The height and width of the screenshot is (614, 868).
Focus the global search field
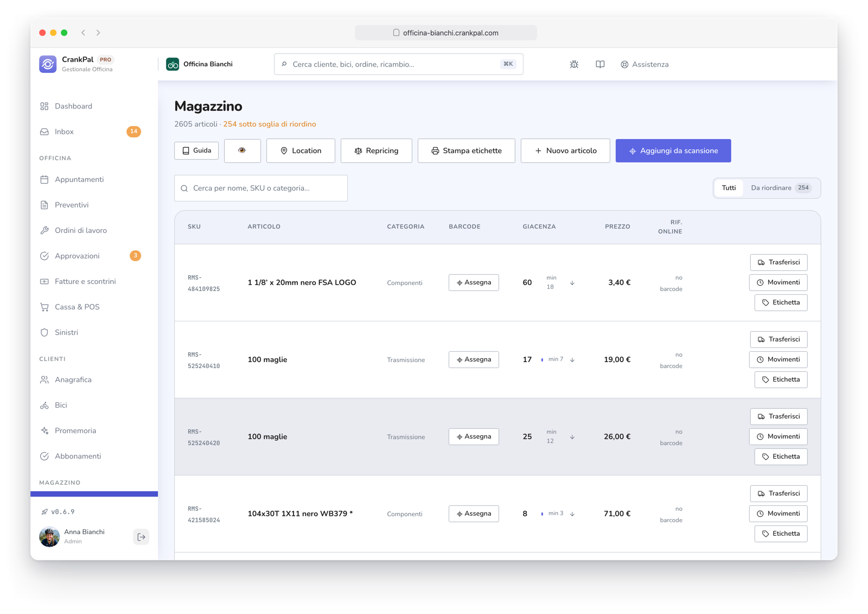tap(399, 64)
